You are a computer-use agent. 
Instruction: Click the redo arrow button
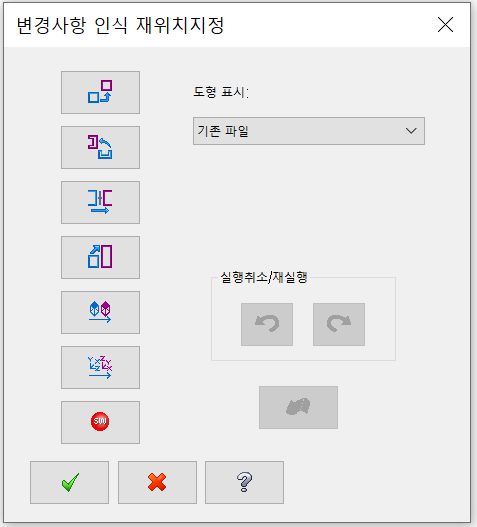[339, 324]
